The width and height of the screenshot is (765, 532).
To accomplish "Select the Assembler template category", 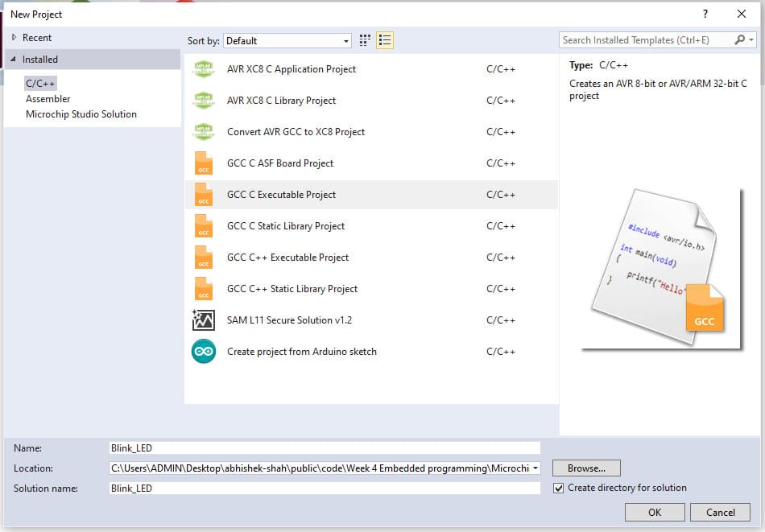I will 48,99.
